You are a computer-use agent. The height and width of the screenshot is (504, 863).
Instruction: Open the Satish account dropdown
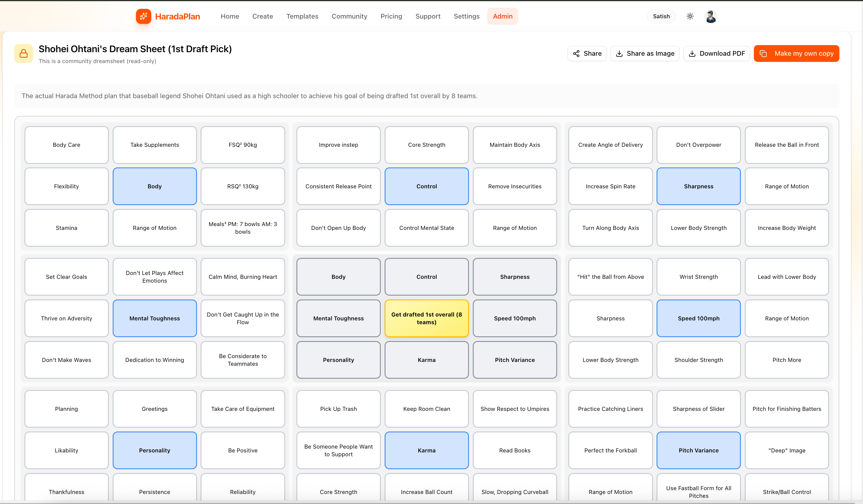point(661,16)
